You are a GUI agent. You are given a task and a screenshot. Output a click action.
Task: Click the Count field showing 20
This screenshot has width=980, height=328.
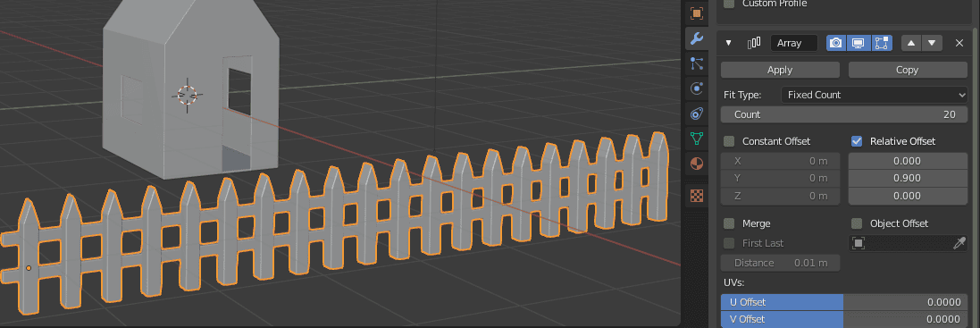843,114
